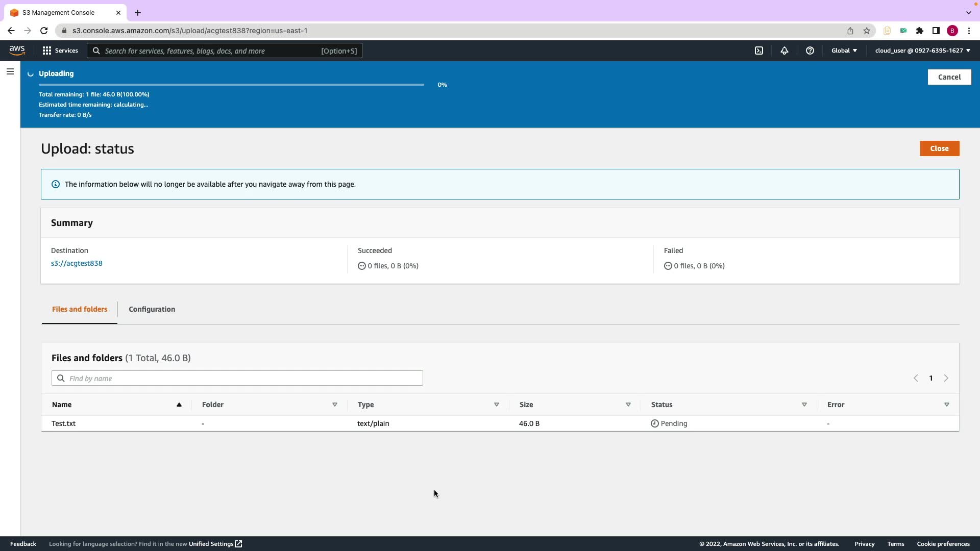Open the cloud_user account dropdown

point(922,51)
